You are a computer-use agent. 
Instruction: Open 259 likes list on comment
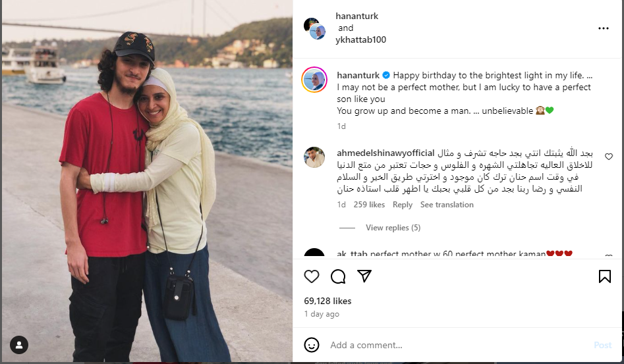(x=369, y=205)
